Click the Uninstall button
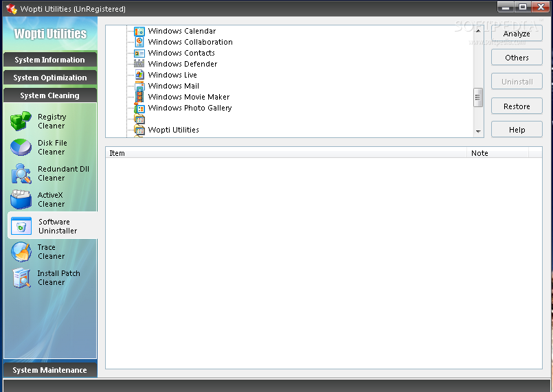 click(x=517, y=82)
